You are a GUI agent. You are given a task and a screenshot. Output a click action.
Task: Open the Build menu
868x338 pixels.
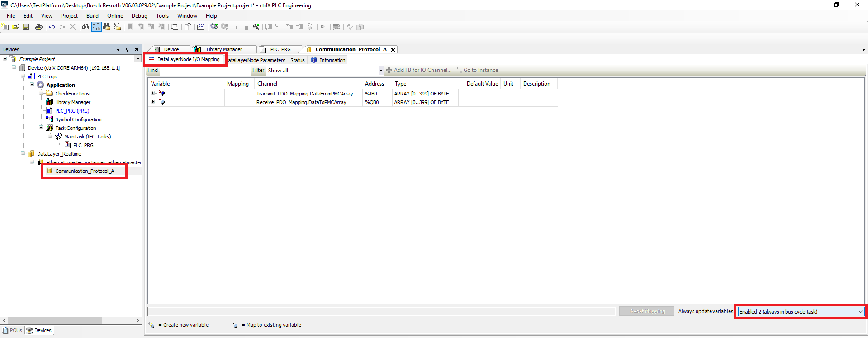92,16
